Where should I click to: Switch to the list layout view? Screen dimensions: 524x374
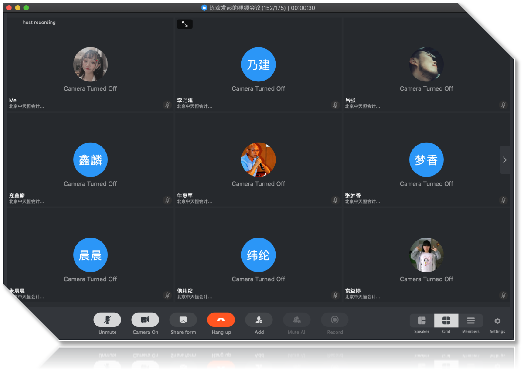click(471, 321)
